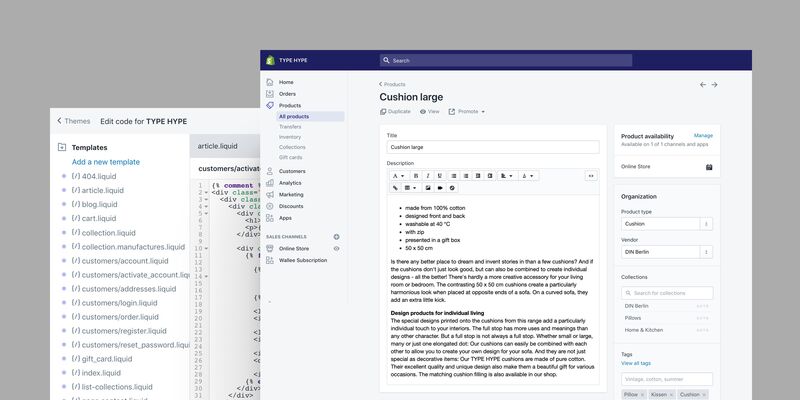
Task: Go to next product arrow
Action: (x=714, y=85)
